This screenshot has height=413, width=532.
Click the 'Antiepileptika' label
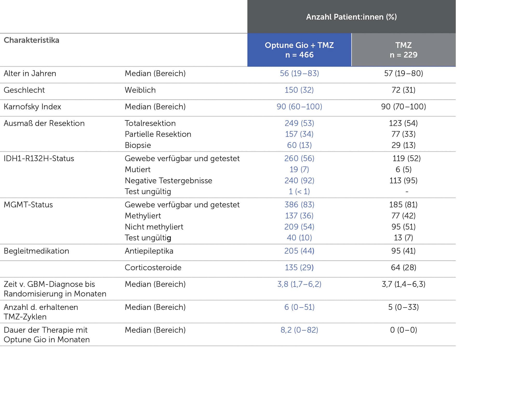pyautogui.click(x=149, y=251)
